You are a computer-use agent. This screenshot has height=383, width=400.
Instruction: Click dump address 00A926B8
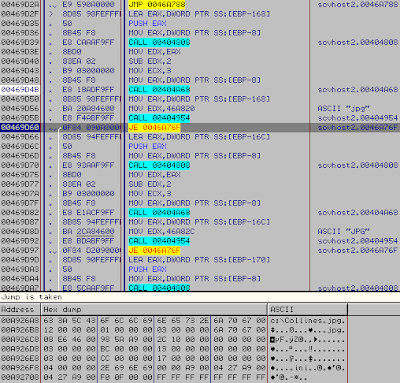(20, 330)
